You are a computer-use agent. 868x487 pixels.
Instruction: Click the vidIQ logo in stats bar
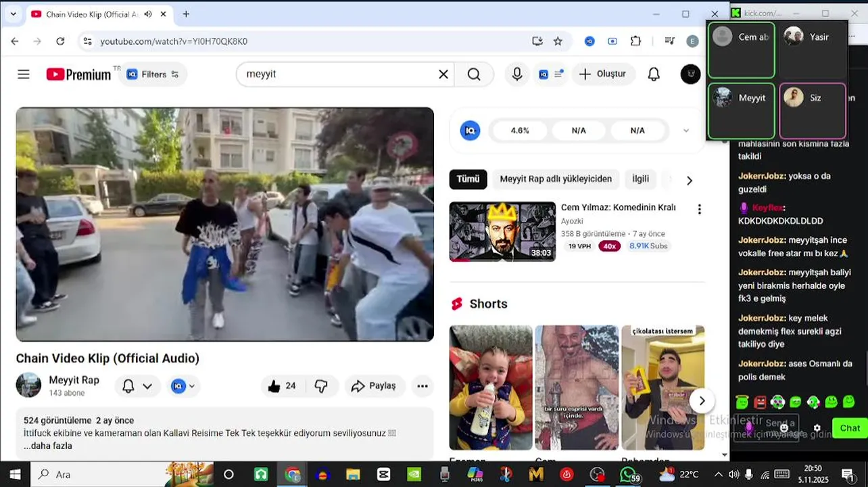(470, 131)
